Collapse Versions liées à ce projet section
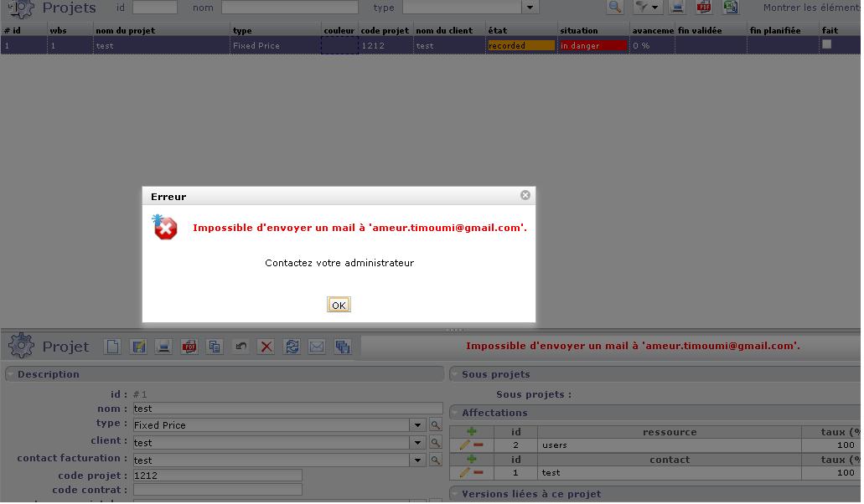This screenshot has height=504, width=864. [454, 494]
